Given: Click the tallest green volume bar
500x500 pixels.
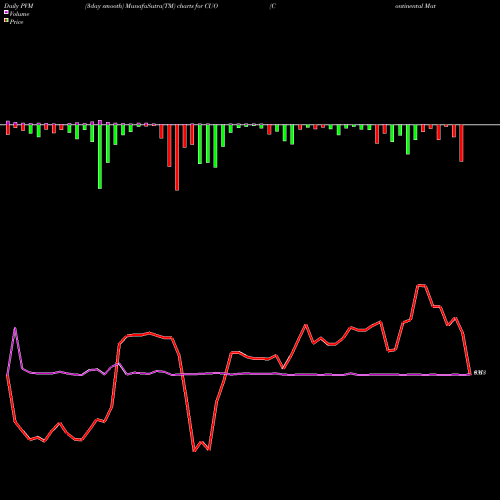Looking at the screenshot, I should pos(100,157).
